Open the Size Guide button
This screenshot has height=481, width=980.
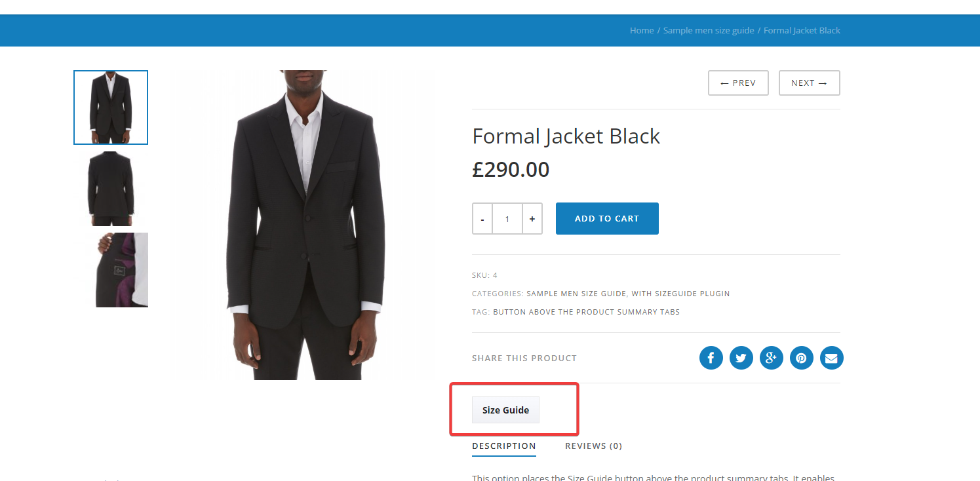(505, 410)
